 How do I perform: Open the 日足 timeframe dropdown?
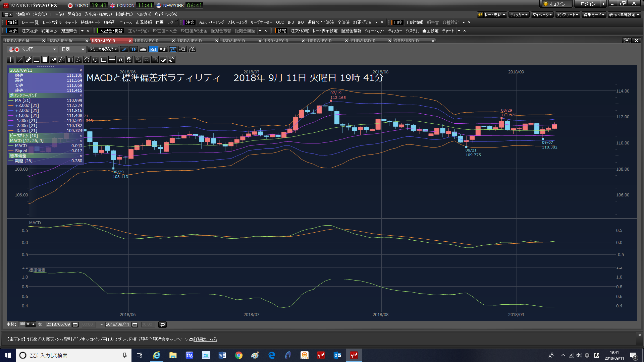[73, 49]
